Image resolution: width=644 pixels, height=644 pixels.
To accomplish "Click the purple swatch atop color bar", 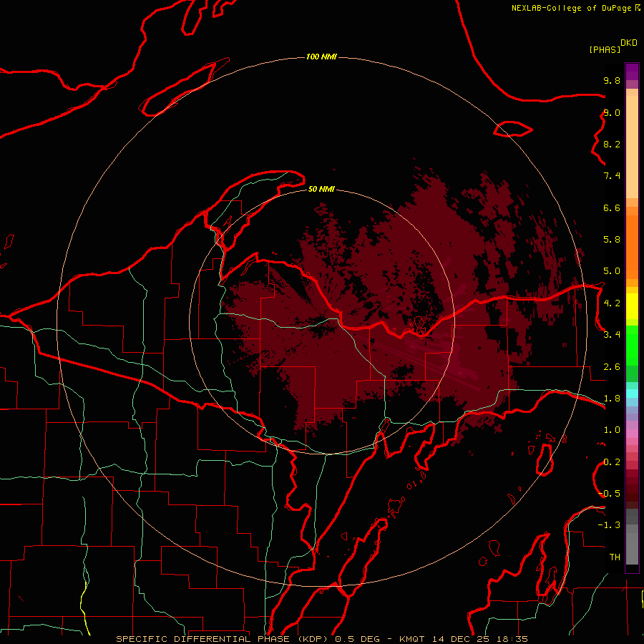I will [632, 72].
